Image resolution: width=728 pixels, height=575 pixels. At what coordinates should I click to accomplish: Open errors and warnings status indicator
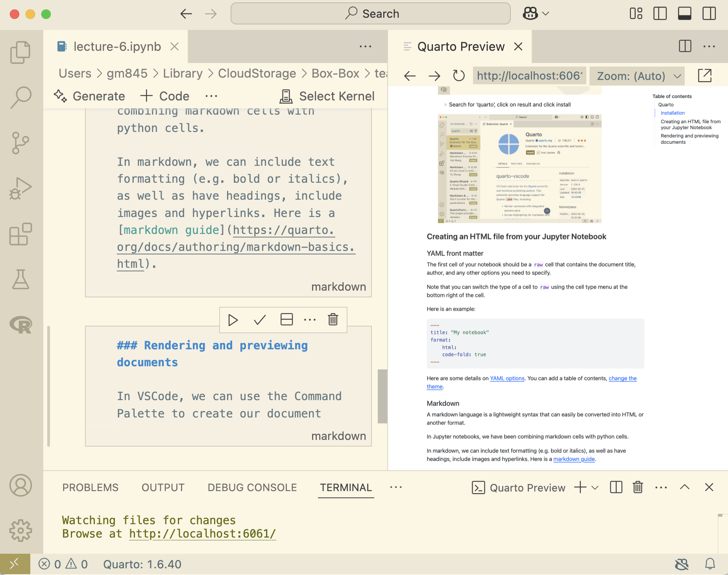pyautogui.click(x=63, y=564)
